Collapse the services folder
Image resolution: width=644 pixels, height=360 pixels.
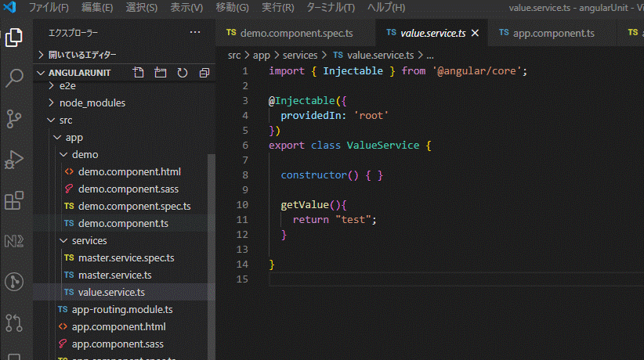pyautogui.click(x=89, y=240)
